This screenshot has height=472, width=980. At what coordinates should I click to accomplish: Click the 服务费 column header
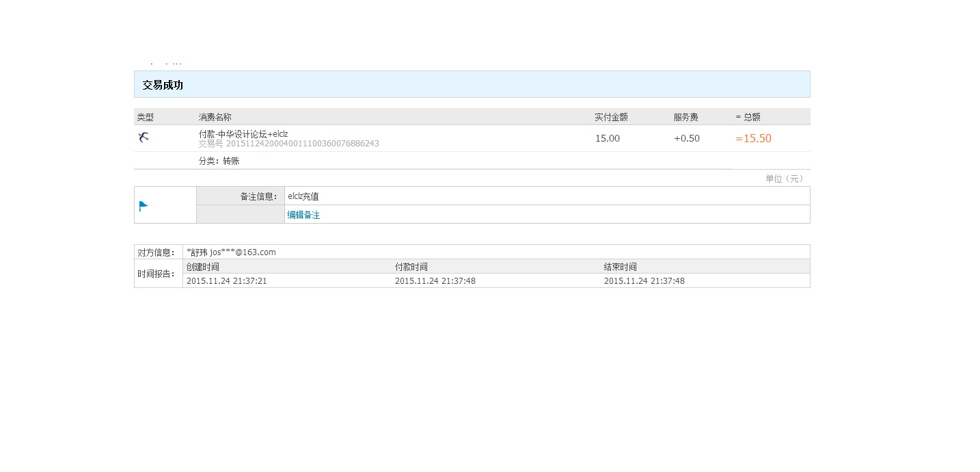pos(686,117)
